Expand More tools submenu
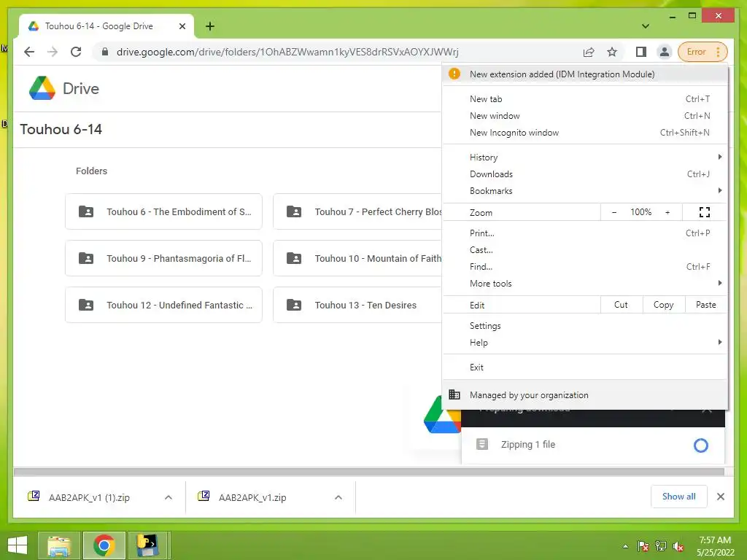747x560 pixels. [x=585, y=284]
